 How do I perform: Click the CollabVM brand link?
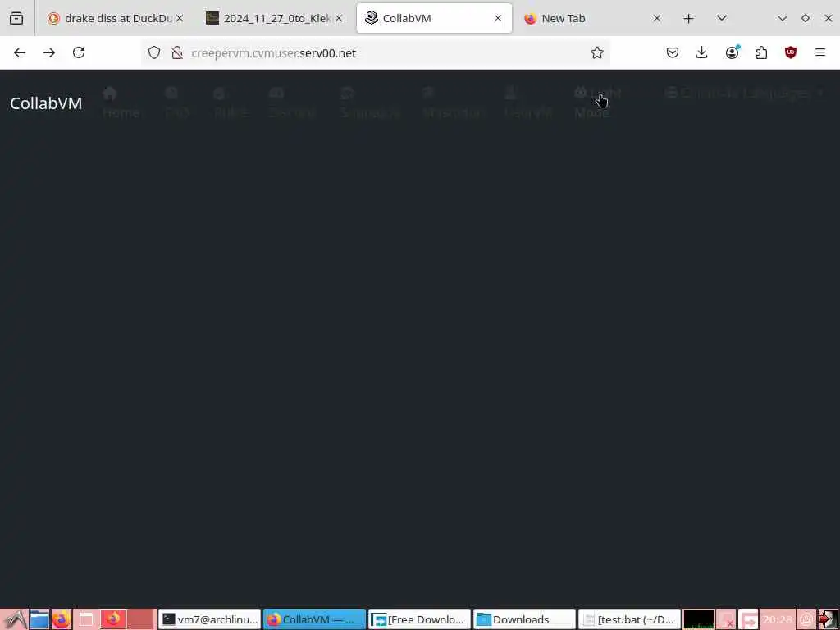(x=46, y=103)
